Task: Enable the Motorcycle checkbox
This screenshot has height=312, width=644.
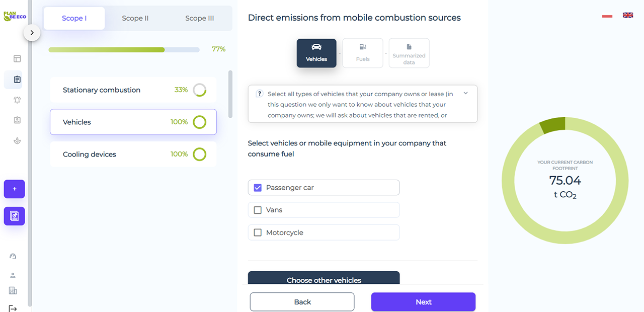Action: tap(258, 232)
